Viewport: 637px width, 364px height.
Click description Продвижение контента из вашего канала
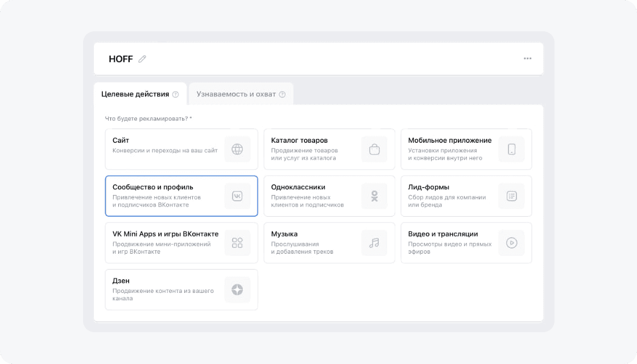pyautogui.click(x=163, y=295)
